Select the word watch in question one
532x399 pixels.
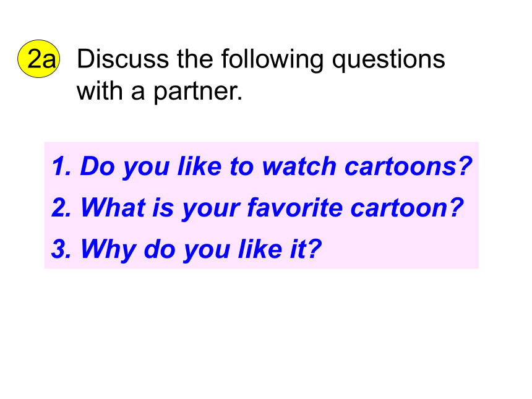tap(299, 166)
